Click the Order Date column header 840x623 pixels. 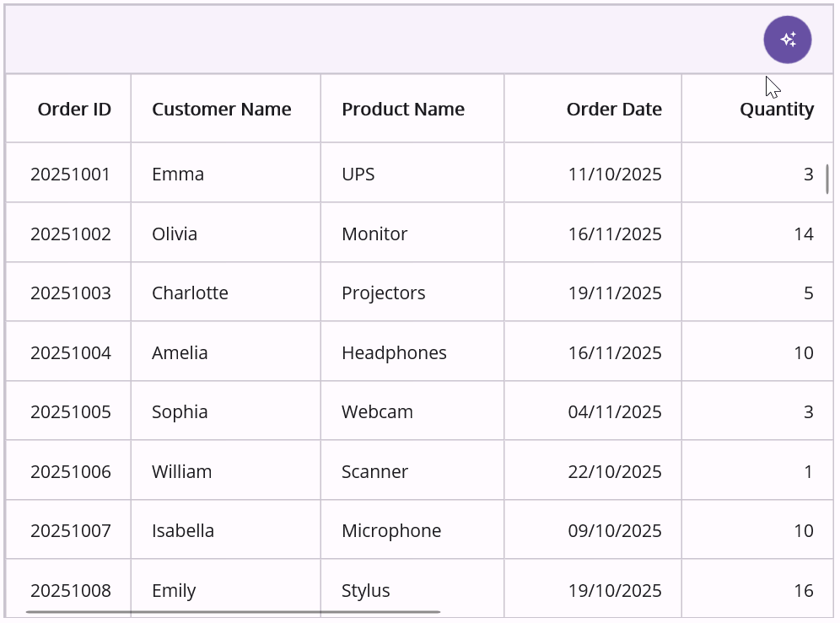(x=614, y=109)
